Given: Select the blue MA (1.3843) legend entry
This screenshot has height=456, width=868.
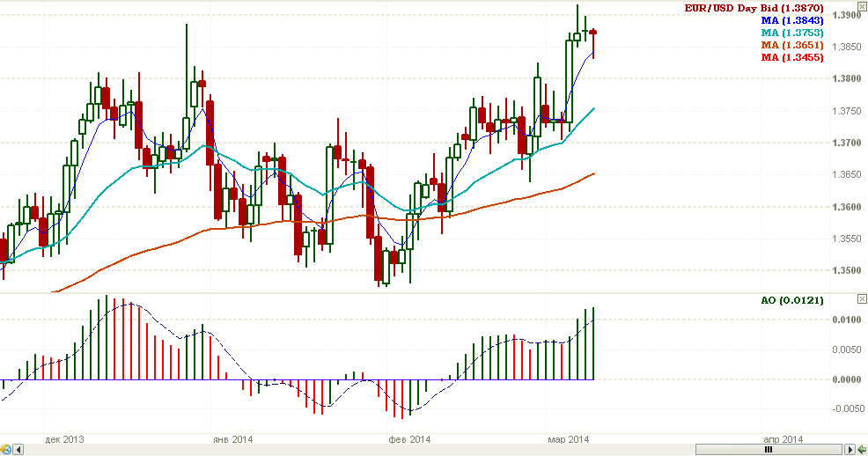Looking at the screenshot, I should (x=792, y=20).
